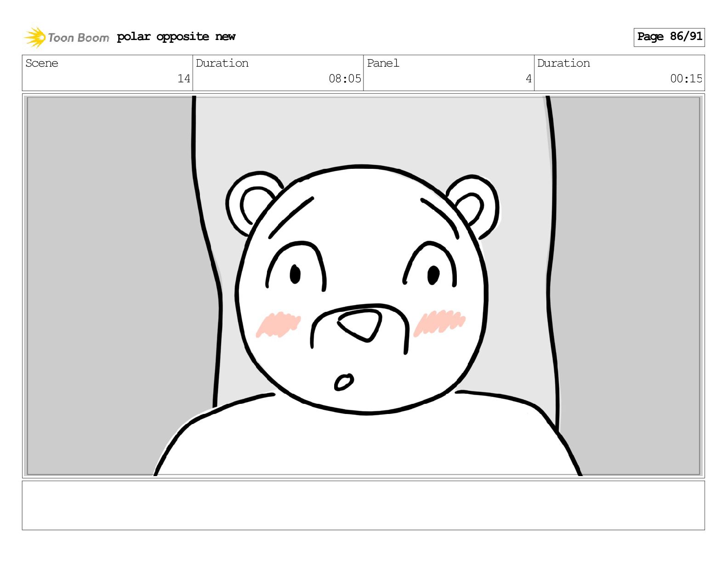Click the empty notes box below the panel
The image size is (728, 563).
(364, 506)
